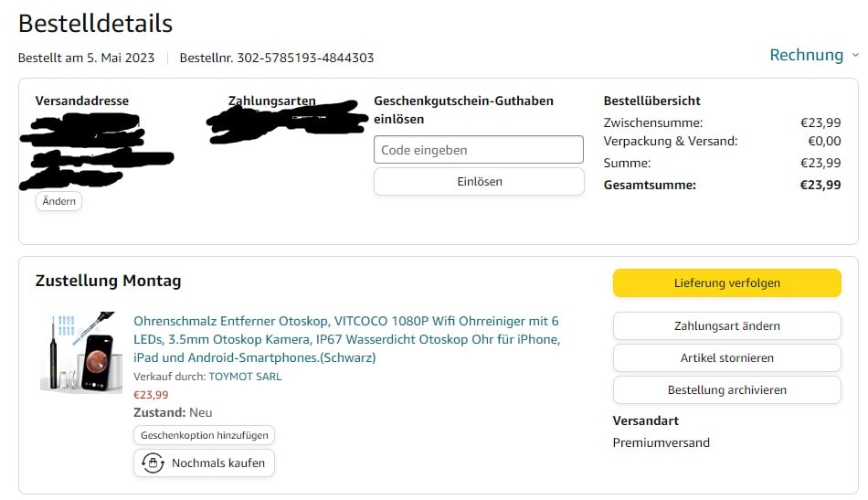Click Geschenkoption hinzufügen
868x500 pixels.
pyautogui.click(x=205, y=435)
